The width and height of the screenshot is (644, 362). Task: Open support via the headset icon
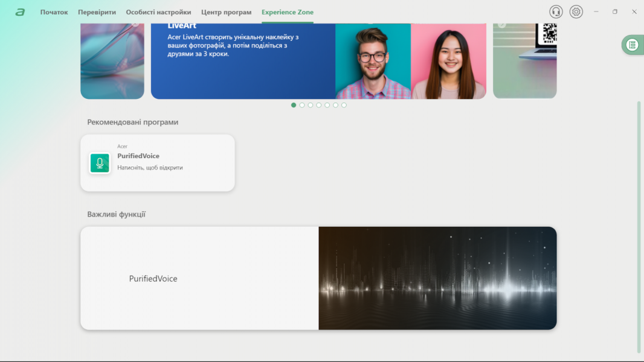point(556,12)
